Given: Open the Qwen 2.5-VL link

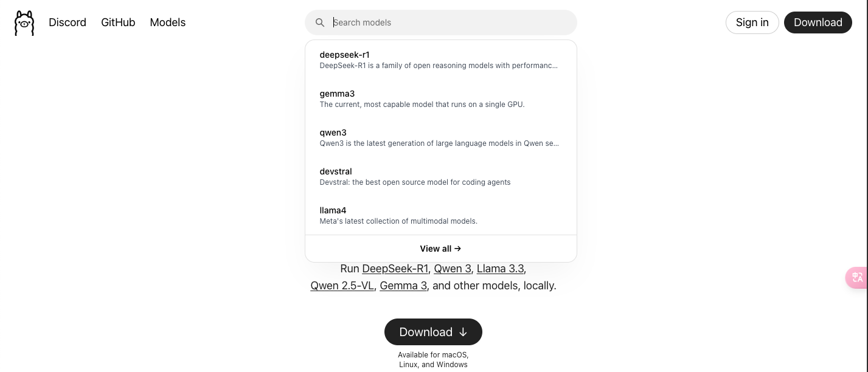Looking at the screenshot, I should (342, 286).
